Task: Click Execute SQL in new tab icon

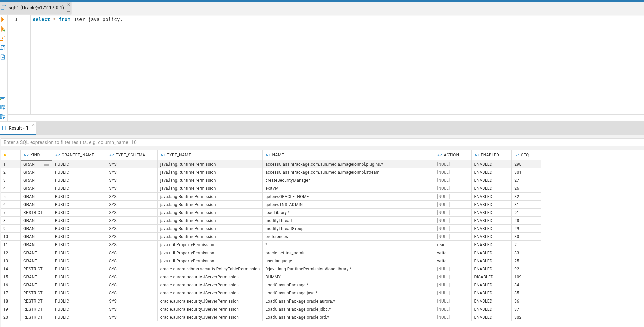Action: 3,29
